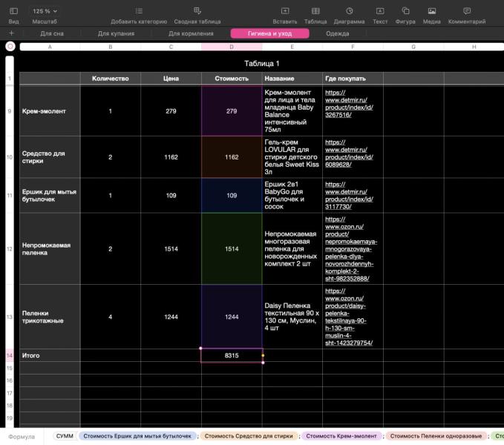This screenshot has height=445, width=504.
Task: Open the Медиа media icon
Action: tap(432, 11)
